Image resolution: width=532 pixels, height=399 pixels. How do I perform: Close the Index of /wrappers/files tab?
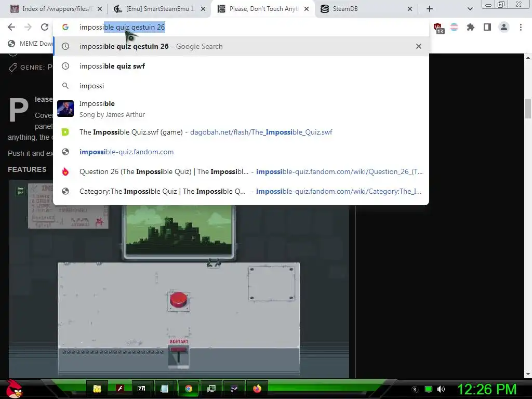pyautogui.click(x=100, y=9)
